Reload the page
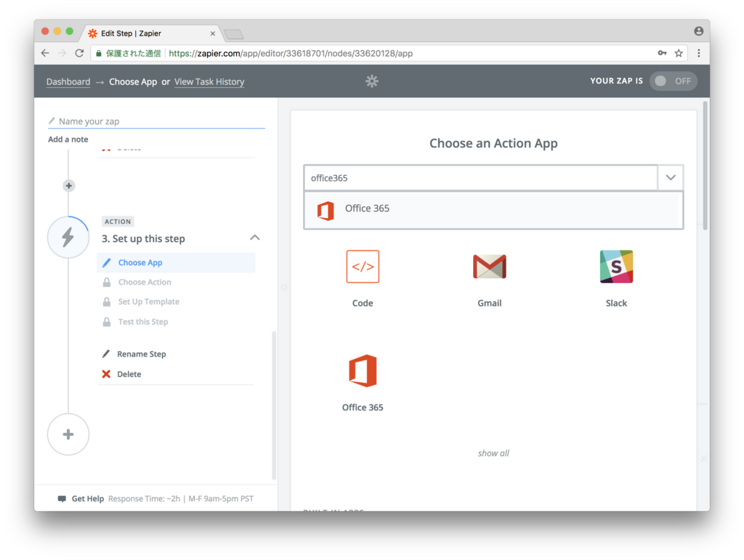This screenshot has height=560, width=744. 79,53
